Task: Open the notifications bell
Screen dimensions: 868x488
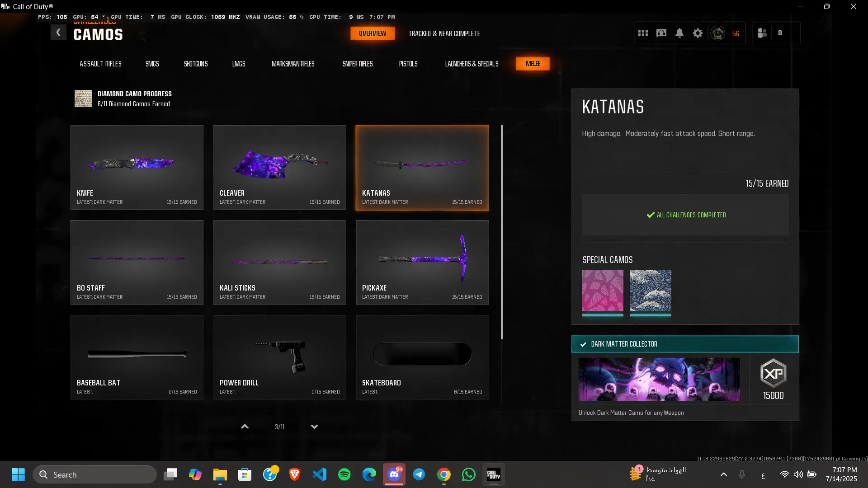Action: [679, 33]
